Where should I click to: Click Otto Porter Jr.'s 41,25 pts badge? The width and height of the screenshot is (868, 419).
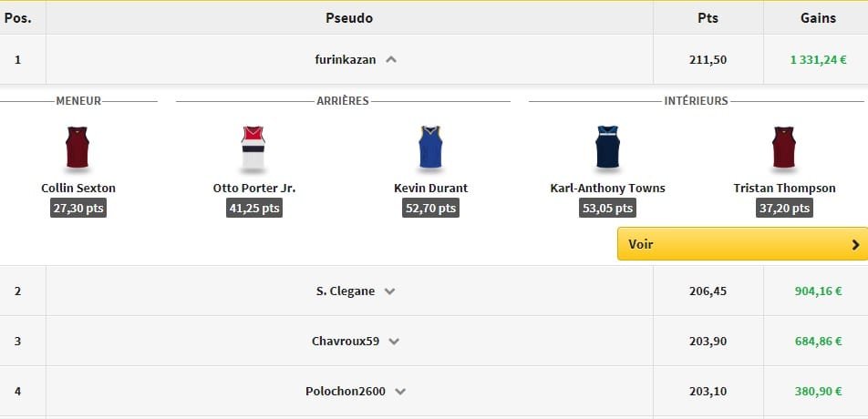[x=253, y=209]
